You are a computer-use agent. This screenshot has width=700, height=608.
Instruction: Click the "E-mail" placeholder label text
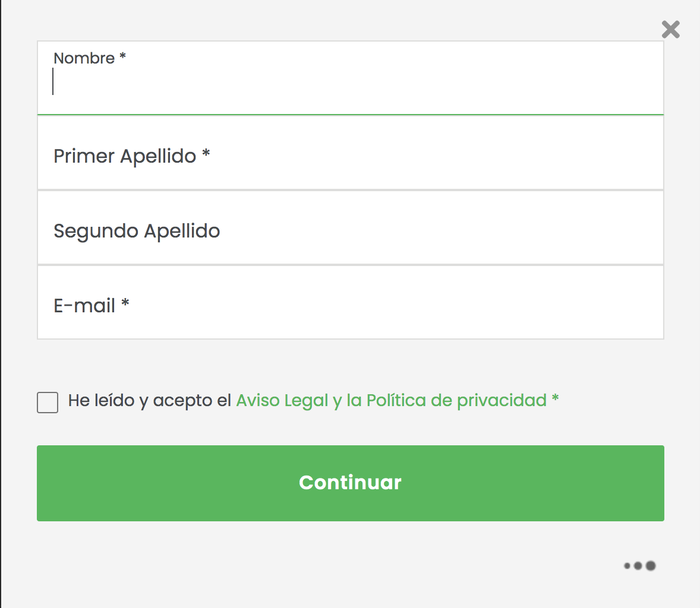(84, 306)
